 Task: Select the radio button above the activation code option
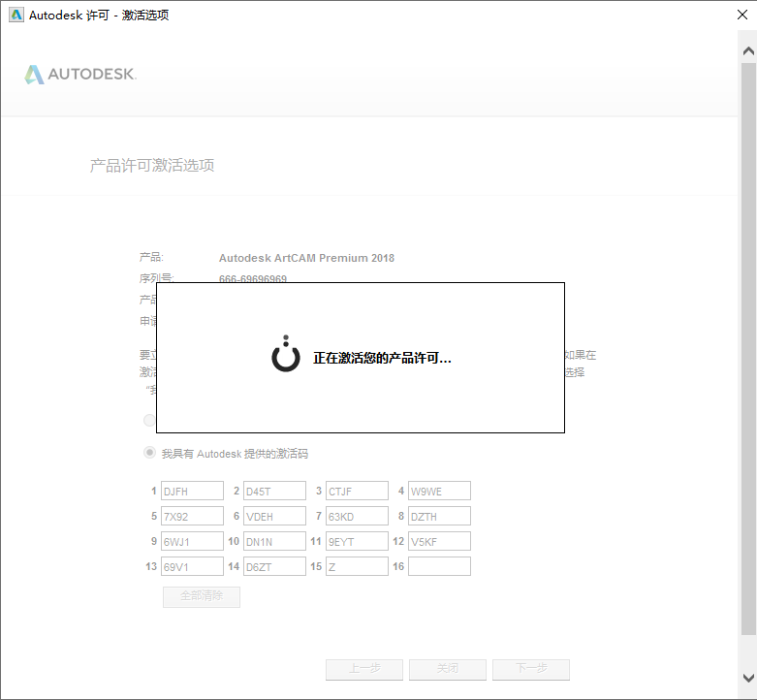(x=149, y=421)
